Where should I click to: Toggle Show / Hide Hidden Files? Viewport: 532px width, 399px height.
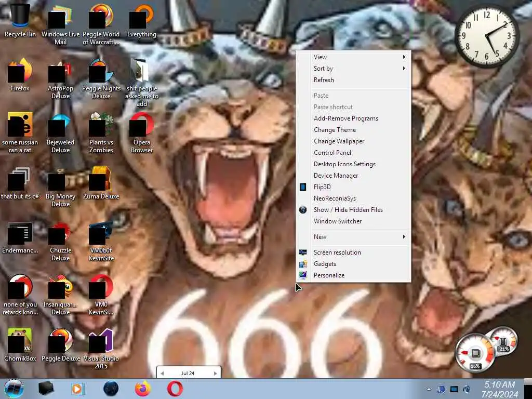pos(353,210)
